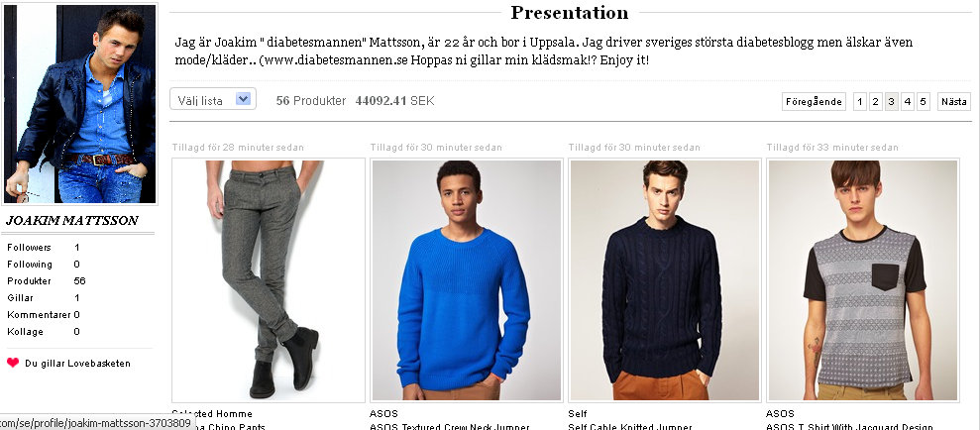The image size is (980, 430).
Task: Click the JOAKIM MATTSSON profile name
Action: [x=72, y=221]
